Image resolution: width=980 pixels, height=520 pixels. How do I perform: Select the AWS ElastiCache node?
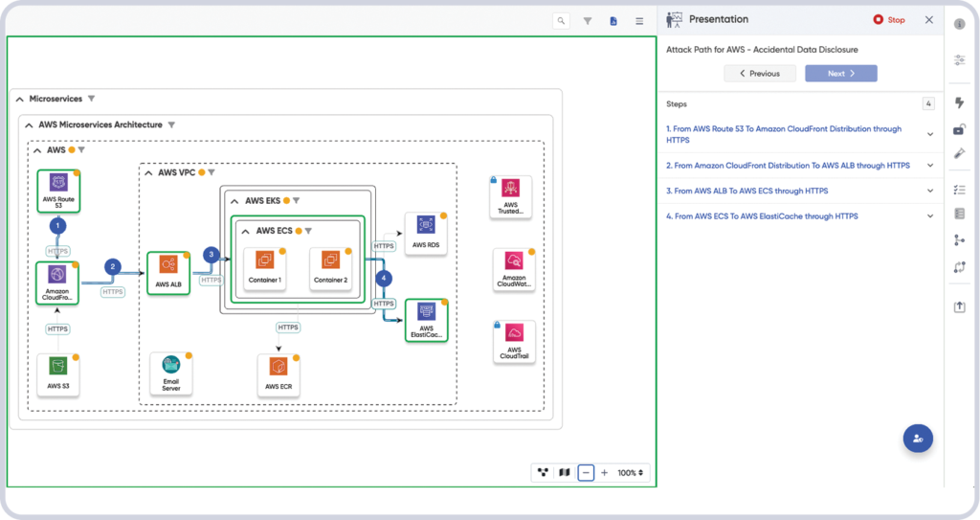pos(426,319)
